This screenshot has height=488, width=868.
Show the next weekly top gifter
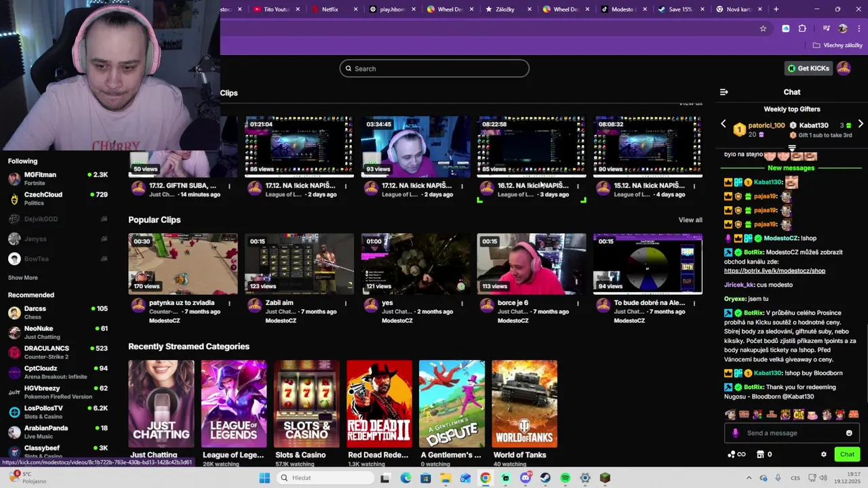pyautogui.click(x=861, y=124)
